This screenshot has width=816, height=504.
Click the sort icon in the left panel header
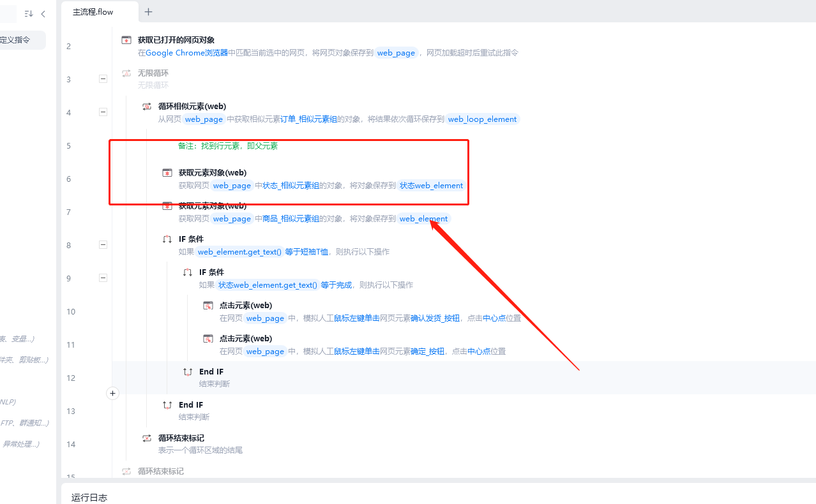point(29,13)
